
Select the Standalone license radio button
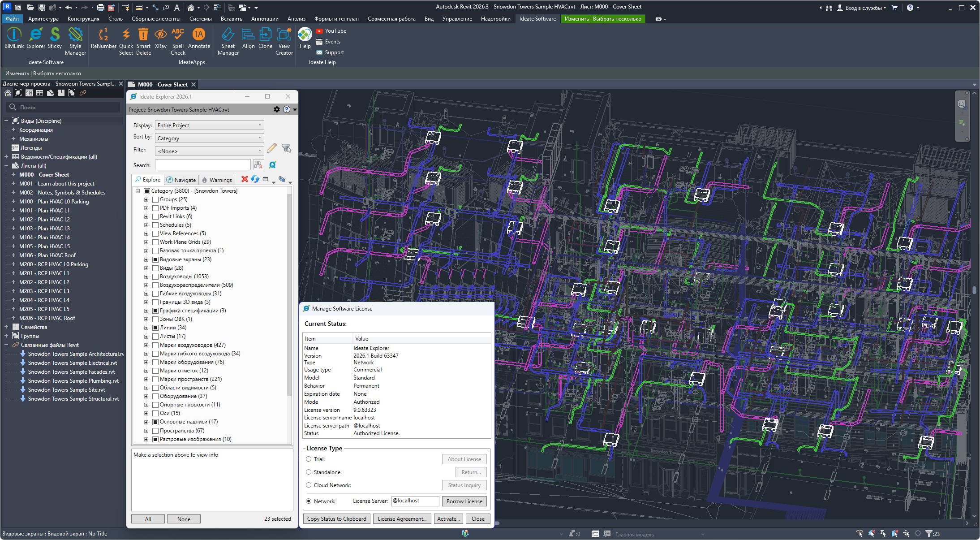[x=309, y=472]
